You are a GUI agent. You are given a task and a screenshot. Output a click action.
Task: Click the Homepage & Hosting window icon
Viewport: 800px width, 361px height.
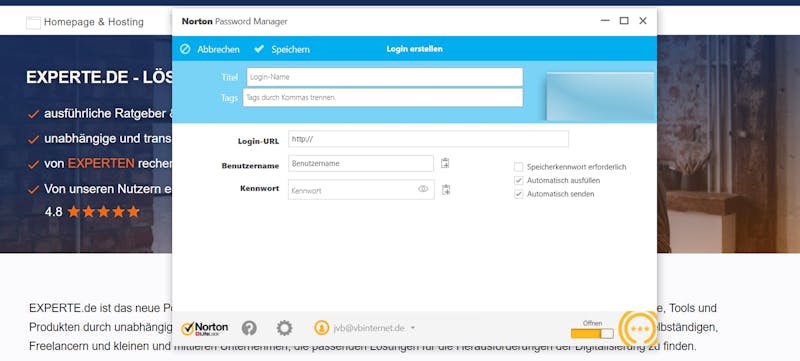(x=33, y=22)
